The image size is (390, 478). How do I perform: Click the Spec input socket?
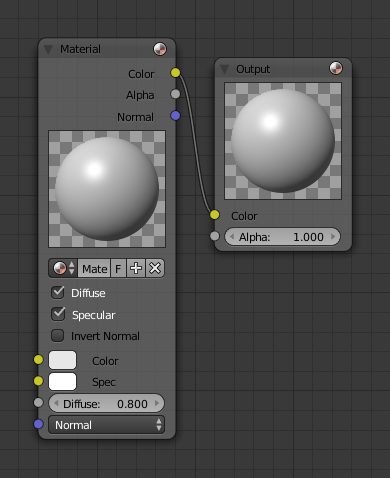[x=38, y=381]
